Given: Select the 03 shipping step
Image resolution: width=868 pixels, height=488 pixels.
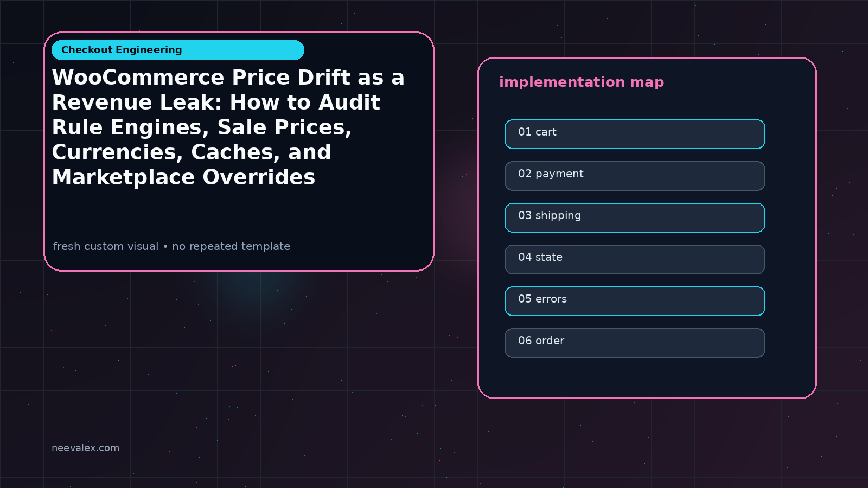Looking at the screenshot, I should point(635,217).
